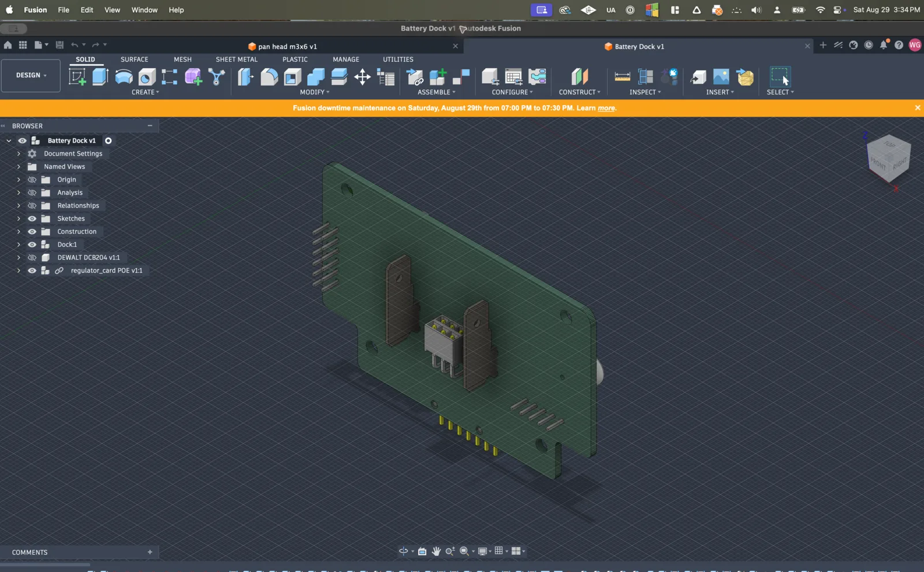Activate the Battery Dock v1 radio button
The height and width of the screenshot is (572, 924).
(x=108, y=140)
